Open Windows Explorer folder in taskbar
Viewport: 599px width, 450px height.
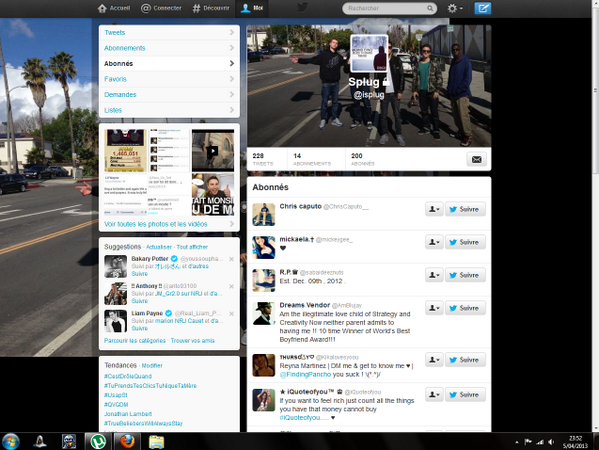pyautogui.click(x=157, y=441)
